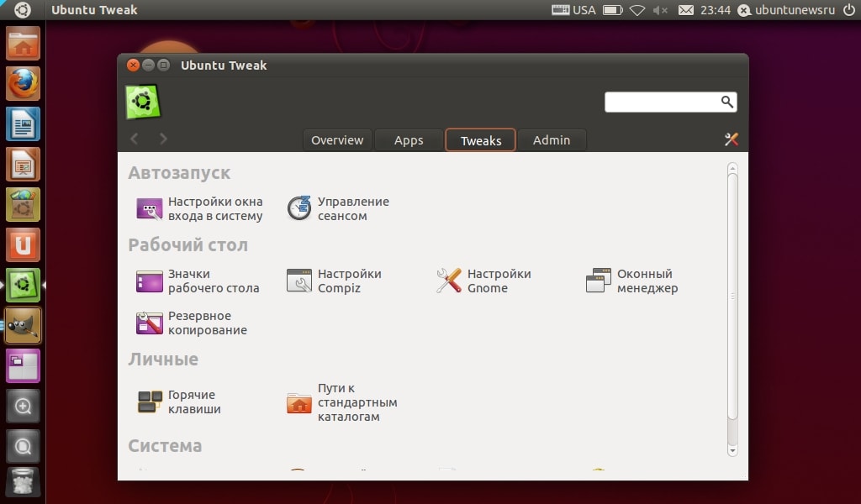Open Ubuntu One from the launcher
This screenshot has height=504, width=861.
[23, 244]
